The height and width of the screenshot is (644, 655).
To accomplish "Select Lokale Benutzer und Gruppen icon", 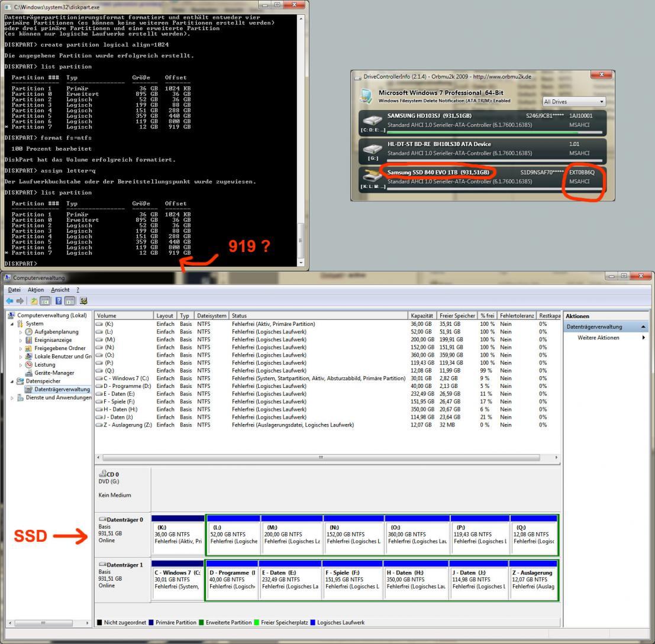I will tap(29, 357).
